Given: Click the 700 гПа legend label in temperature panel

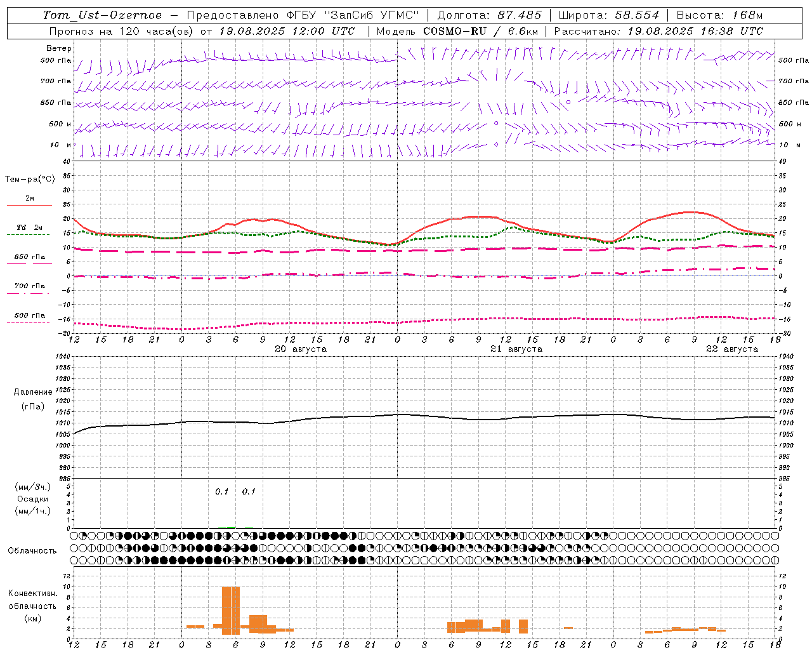Looking at the screenshot, I should tap(30, 286).
